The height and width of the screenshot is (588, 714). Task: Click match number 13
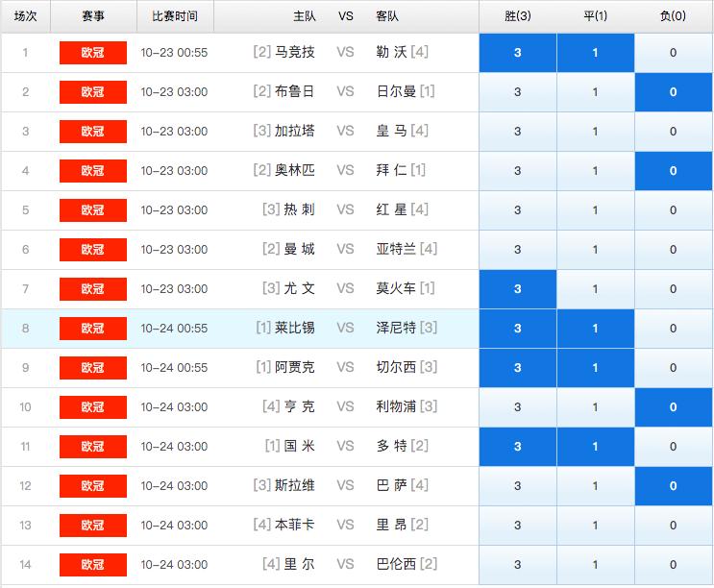tap(26, 526)
